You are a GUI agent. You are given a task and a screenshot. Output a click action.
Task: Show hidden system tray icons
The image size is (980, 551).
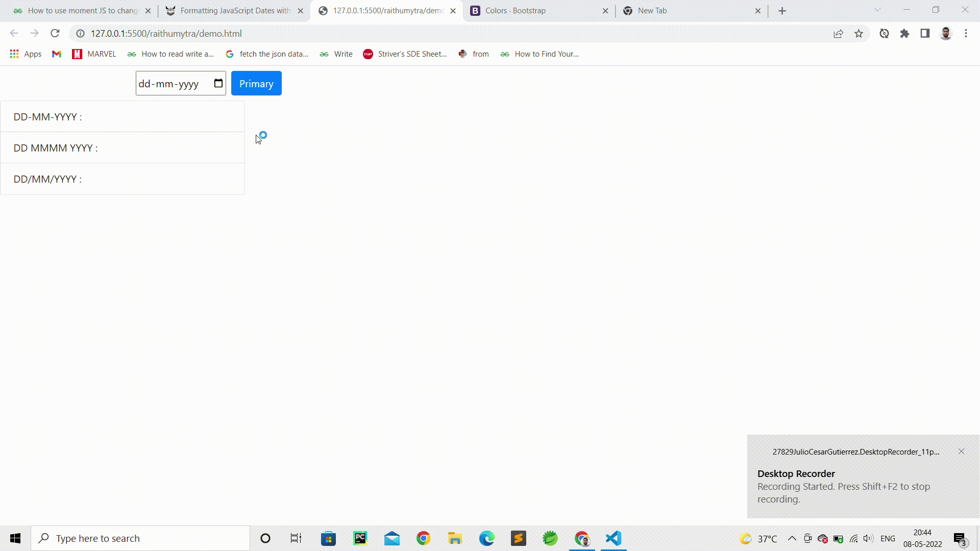pos(792,538)
